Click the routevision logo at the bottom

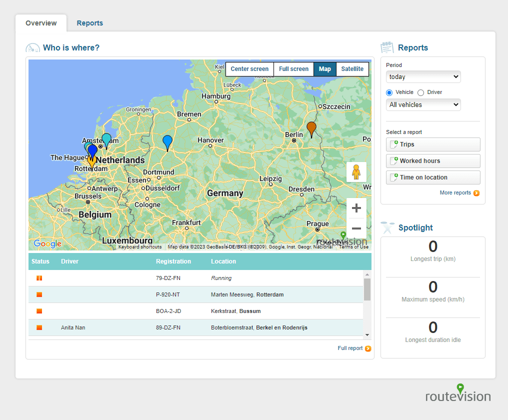(x=457, y=395)
